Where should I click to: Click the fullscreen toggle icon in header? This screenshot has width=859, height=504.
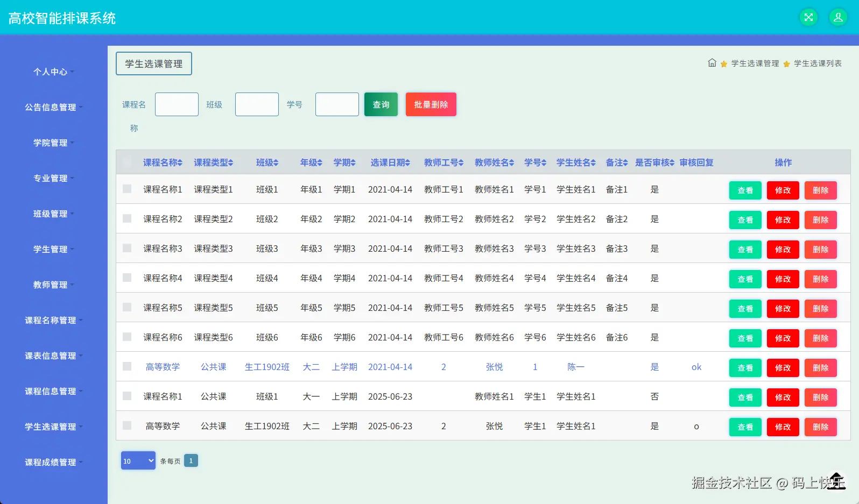coord(808,17)
